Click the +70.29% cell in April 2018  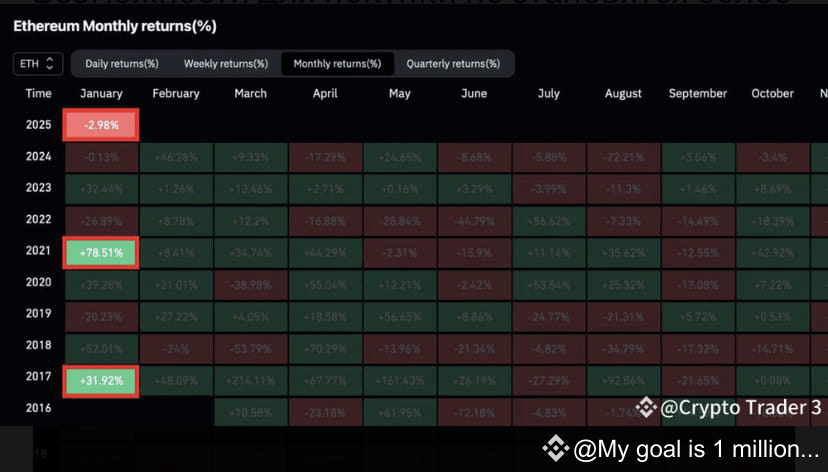[x=325, y=349]
